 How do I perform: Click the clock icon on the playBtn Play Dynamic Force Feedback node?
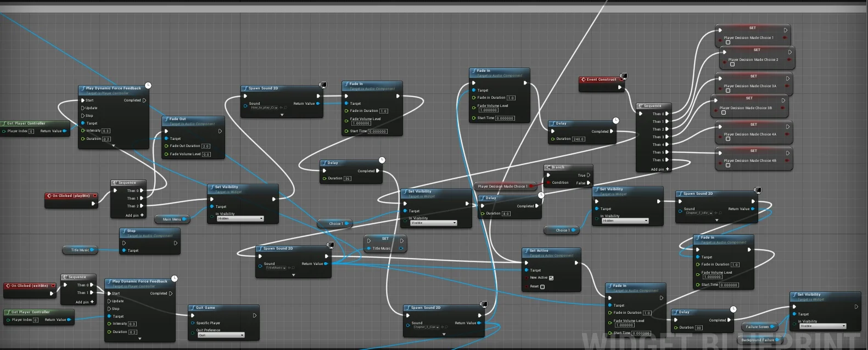click(x=148, y=85)
